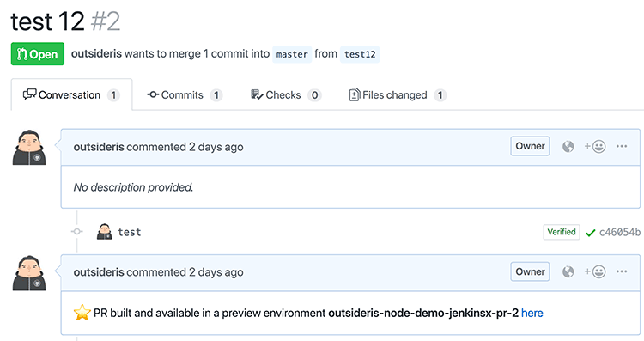Click the Files changed diff icon
The width and height of the screenshot is (644, 341).
coord(355,94)
